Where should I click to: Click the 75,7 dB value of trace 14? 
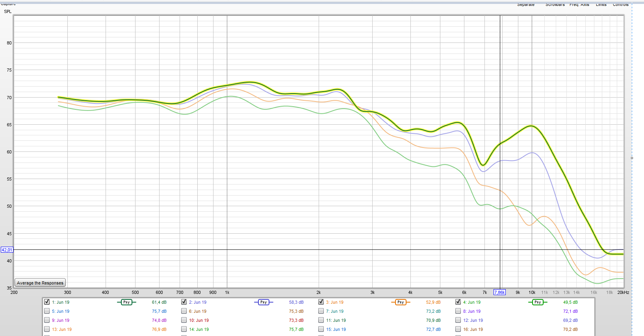pyautogui.click(x=296, y=329)
